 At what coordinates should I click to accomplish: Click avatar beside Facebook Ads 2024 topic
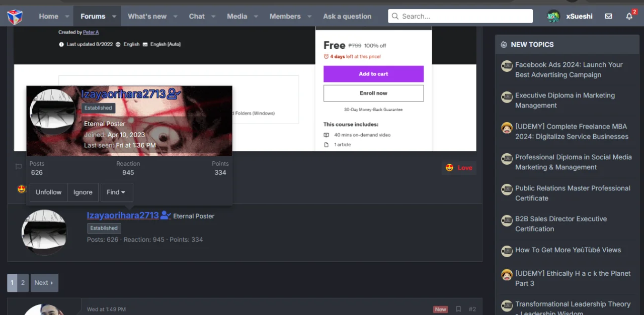point(507,66)
